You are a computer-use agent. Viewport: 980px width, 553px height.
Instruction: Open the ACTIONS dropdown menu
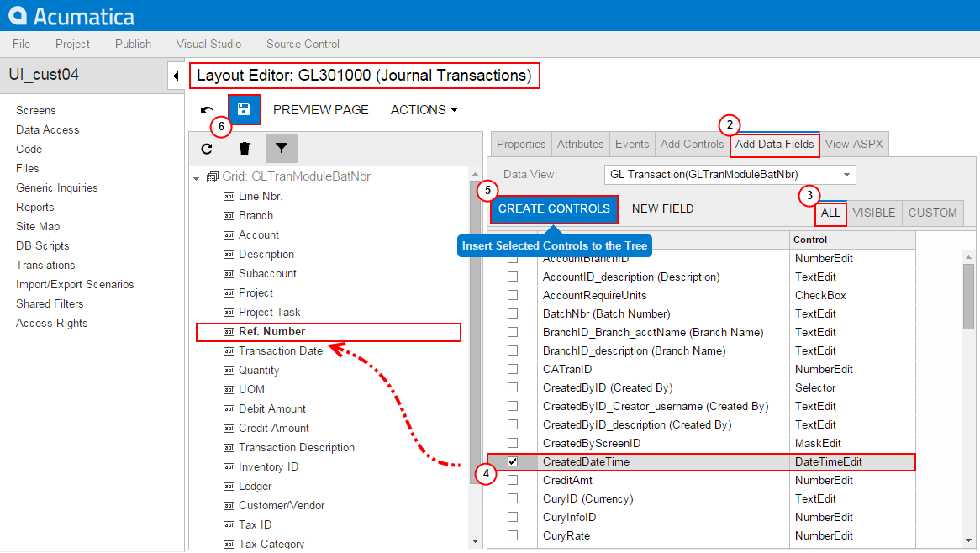point(424,110)
